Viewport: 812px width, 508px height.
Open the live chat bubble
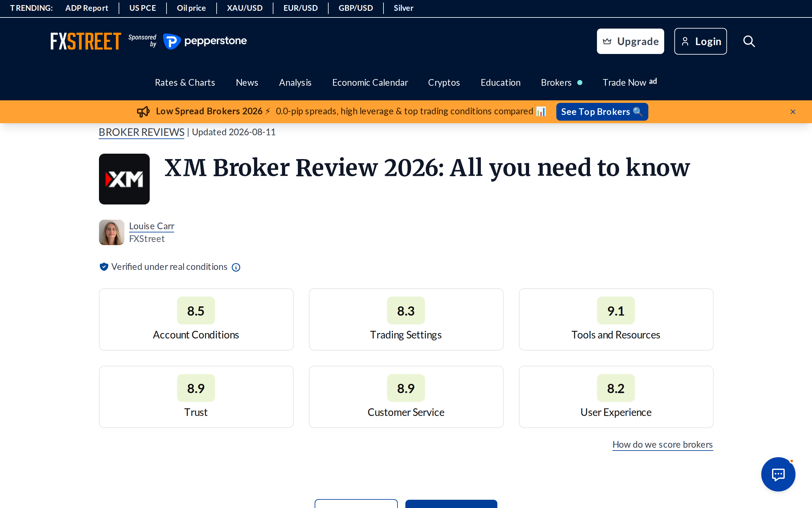point(778,474)
